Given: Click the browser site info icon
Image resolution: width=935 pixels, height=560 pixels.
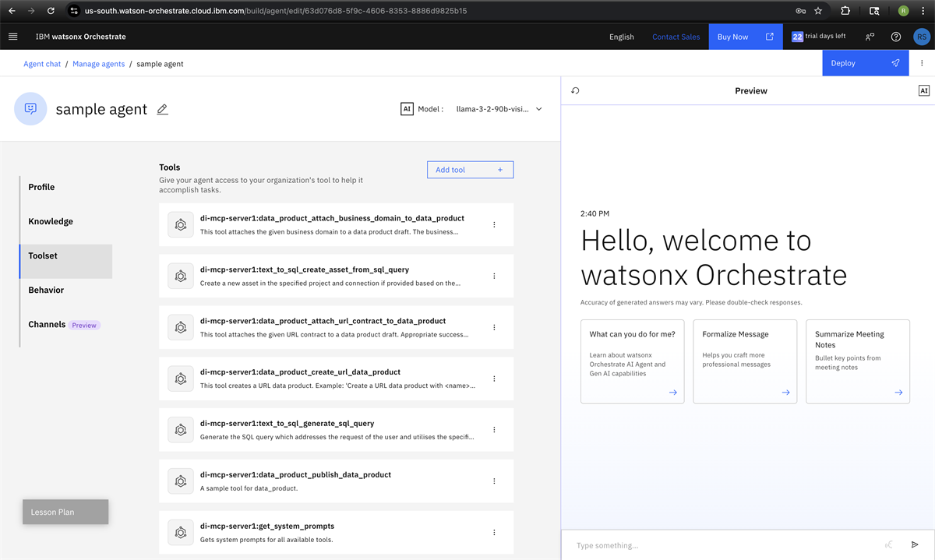Looking at the screenshot, I should pos(73,11).
